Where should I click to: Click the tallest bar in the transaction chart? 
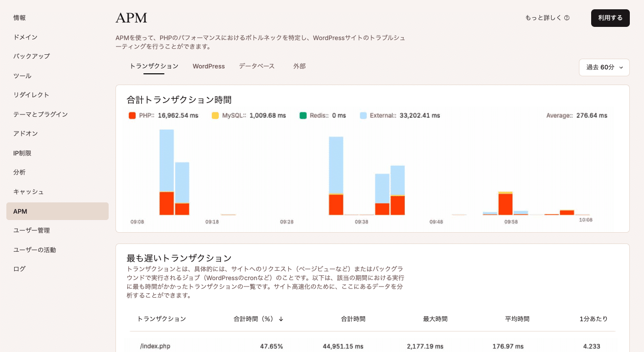[x=166, y=171]
